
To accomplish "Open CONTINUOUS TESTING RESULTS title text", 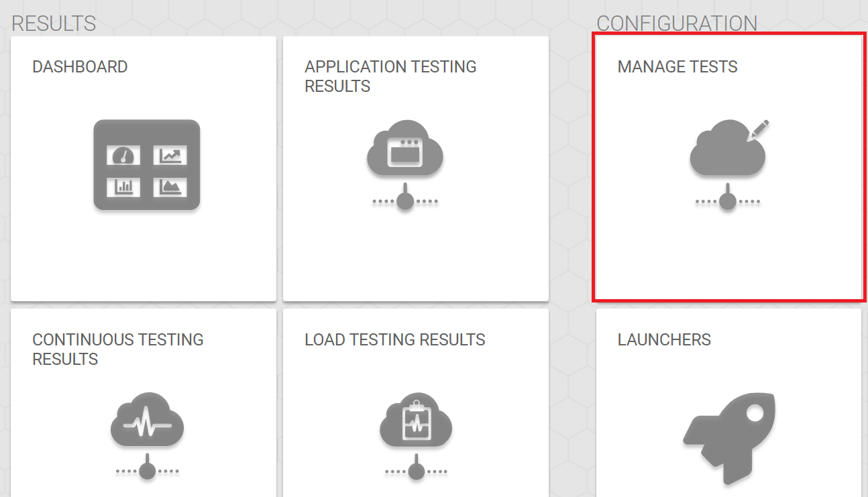I will coord(118,349).
